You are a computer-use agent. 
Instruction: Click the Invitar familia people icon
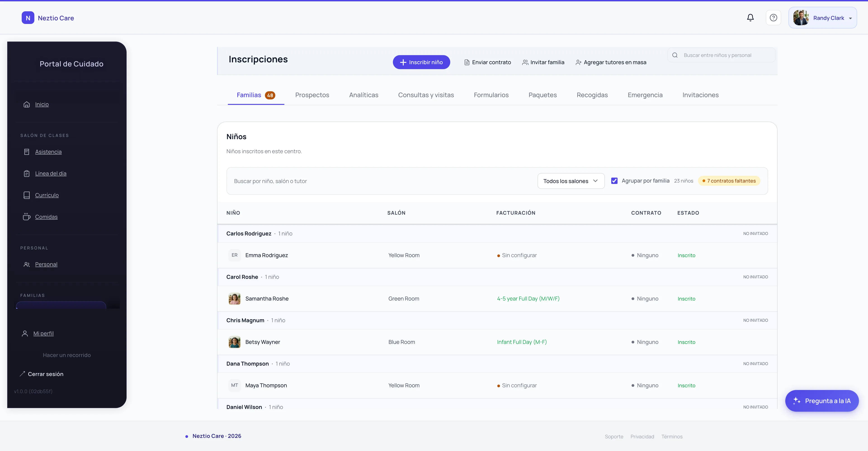tap(525, 62)
